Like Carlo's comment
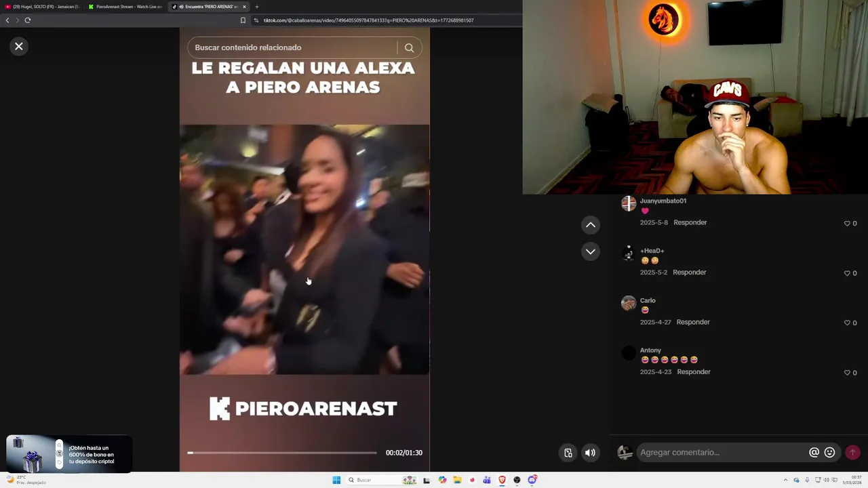The height and width of the screenshot is (488, 868). point(847,323)
